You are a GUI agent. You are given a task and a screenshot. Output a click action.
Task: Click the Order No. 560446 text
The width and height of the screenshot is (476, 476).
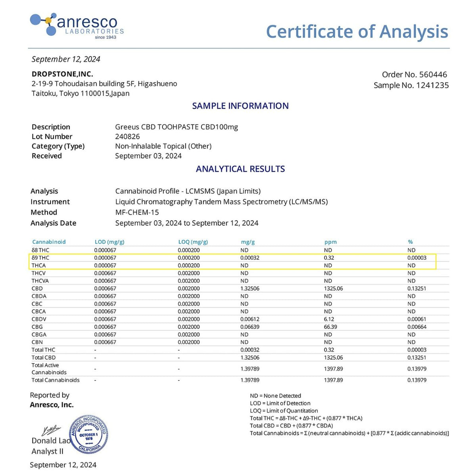(x=415, y=75)
